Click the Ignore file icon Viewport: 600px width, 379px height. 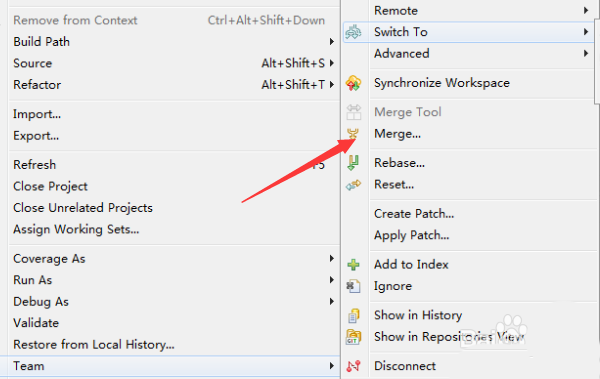click(x=353, y=286)
